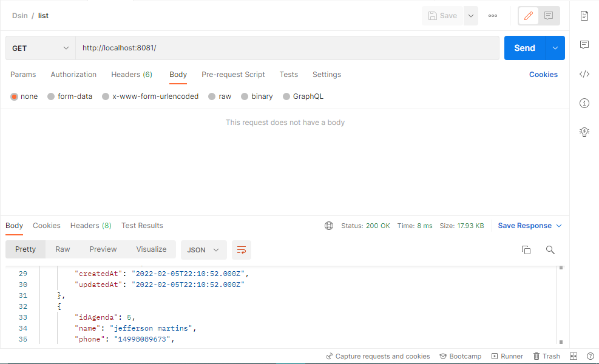
Task: Open the Save Response dropdown
Action: (529, 225)
